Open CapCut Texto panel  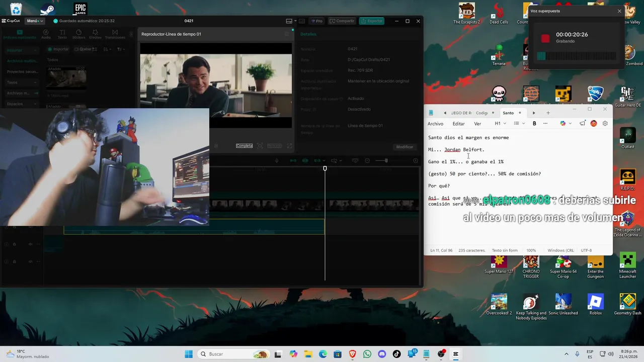(62, 34)
